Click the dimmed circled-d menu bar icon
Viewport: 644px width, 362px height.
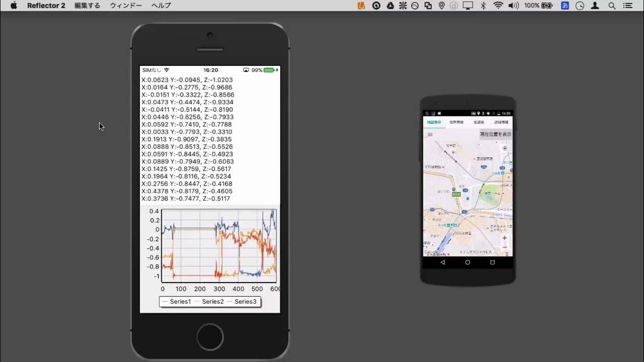454,6
